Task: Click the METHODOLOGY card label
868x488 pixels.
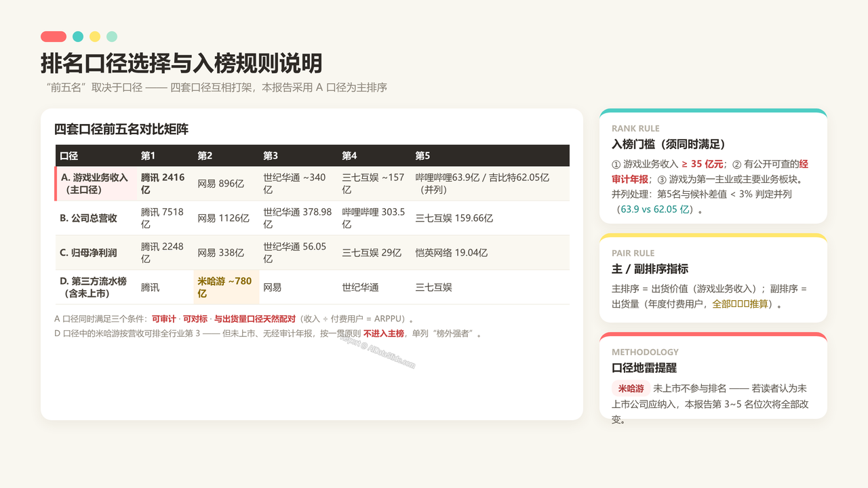Action: click(645, 352)
